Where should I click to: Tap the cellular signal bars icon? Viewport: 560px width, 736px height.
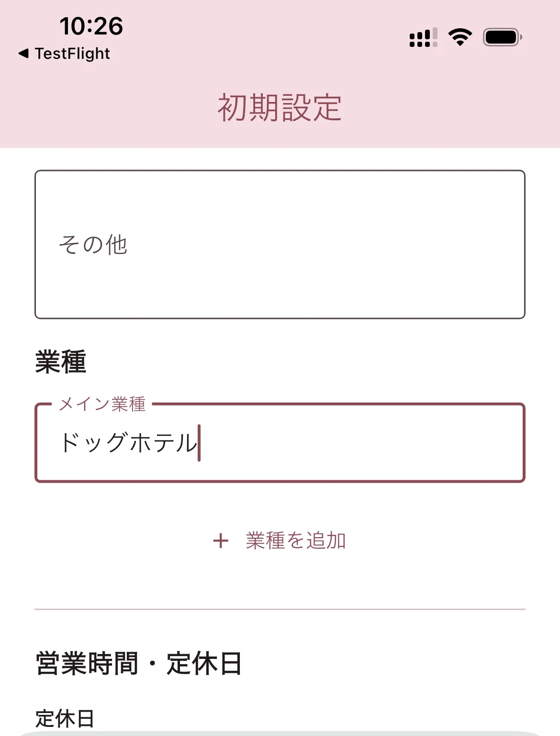pos(420,38)
